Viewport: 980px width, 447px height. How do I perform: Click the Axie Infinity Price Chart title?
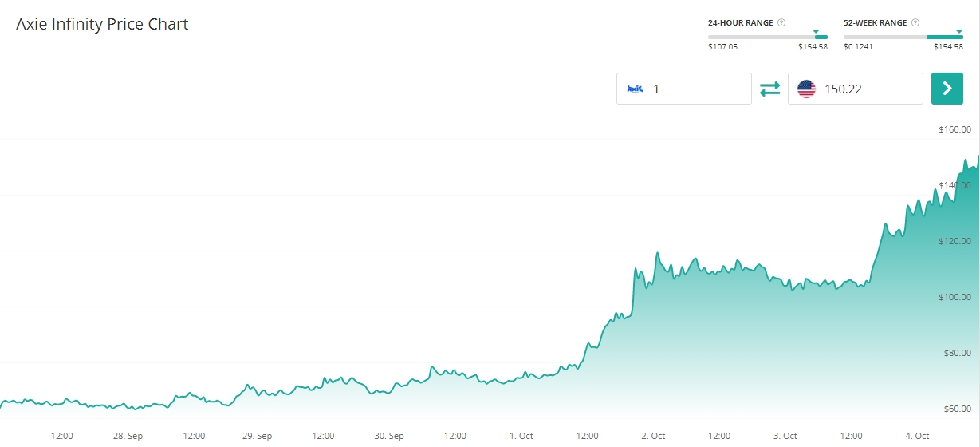pos(102,24)
